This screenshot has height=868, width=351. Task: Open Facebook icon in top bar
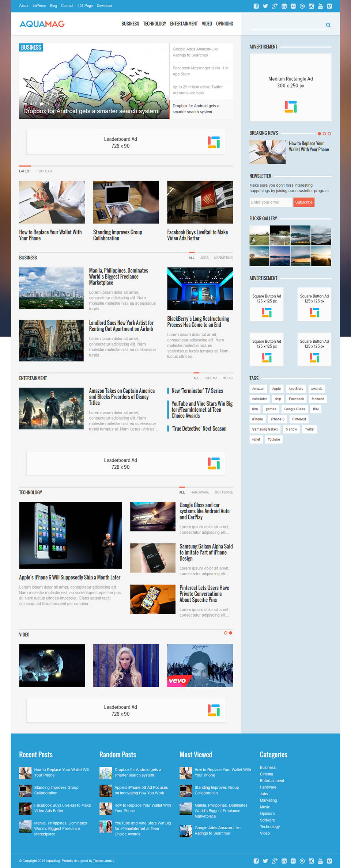(x=256, y=6)
